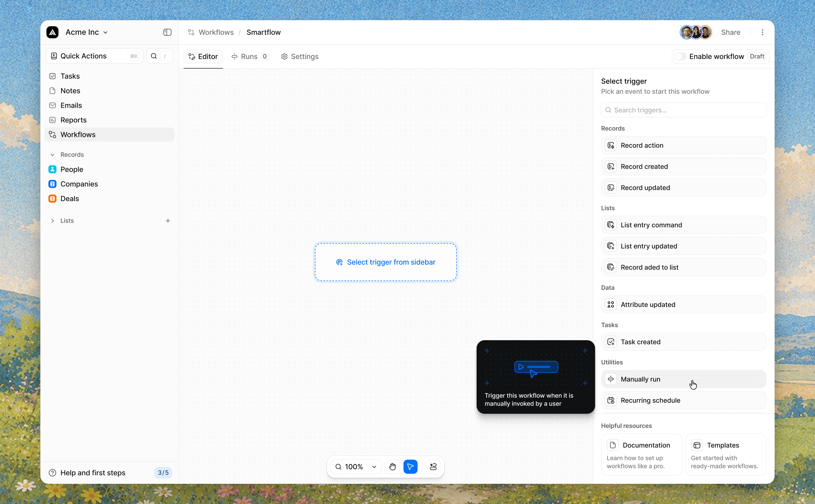Open the Documentation resource card
The width and height of the screenshot is (815, 504).
click(642, 454)
